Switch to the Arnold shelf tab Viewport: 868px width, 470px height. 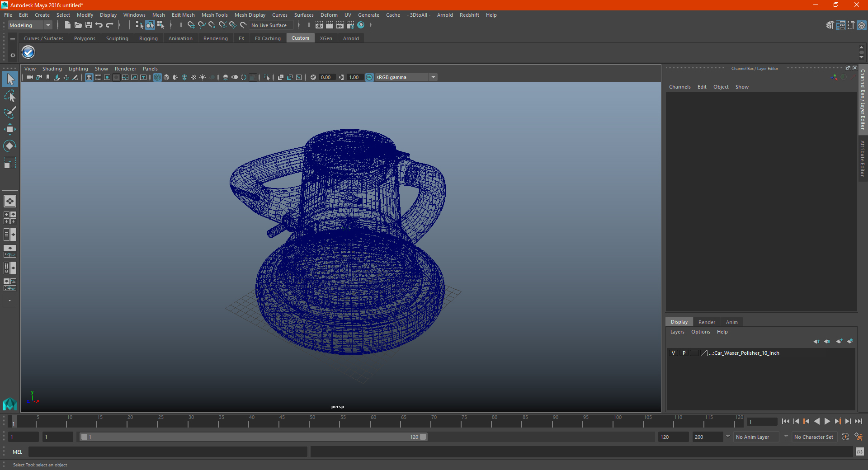(351, 38)
